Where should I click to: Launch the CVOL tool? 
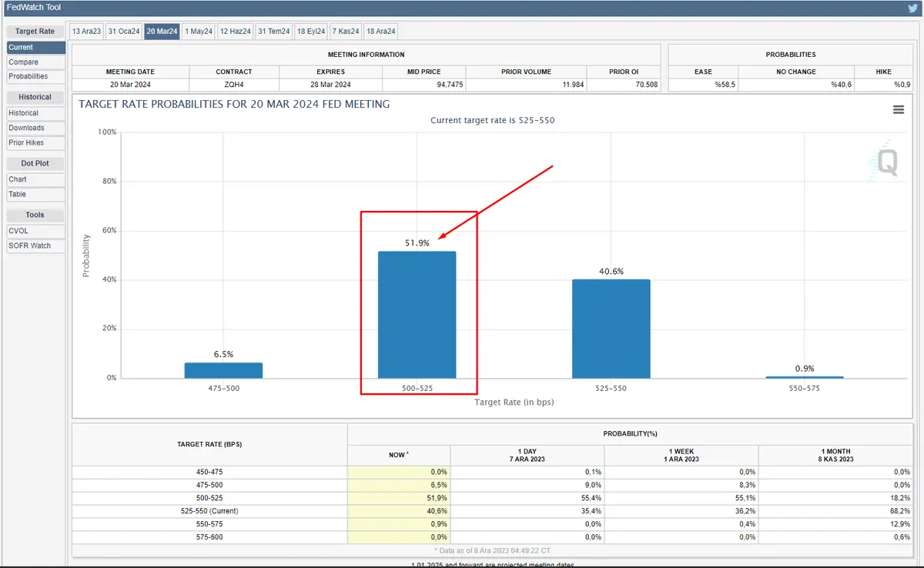pyautogui.click(x=18, y=231)
